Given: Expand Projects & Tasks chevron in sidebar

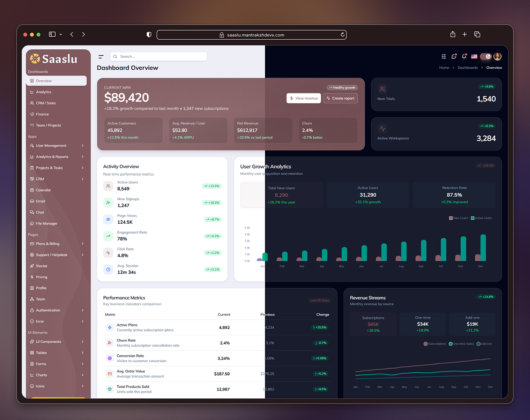Looking at the screenshot, I should point(83,168).
